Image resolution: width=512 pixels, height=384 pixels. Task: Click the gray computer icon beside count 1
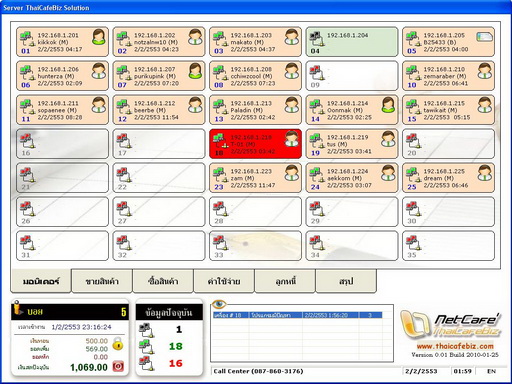coord(146,330)
